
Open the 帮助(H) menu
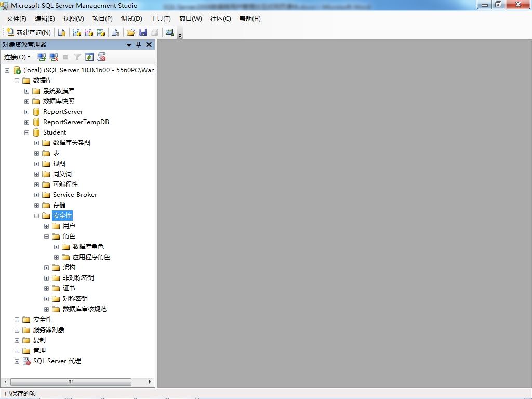coord(250,19)
